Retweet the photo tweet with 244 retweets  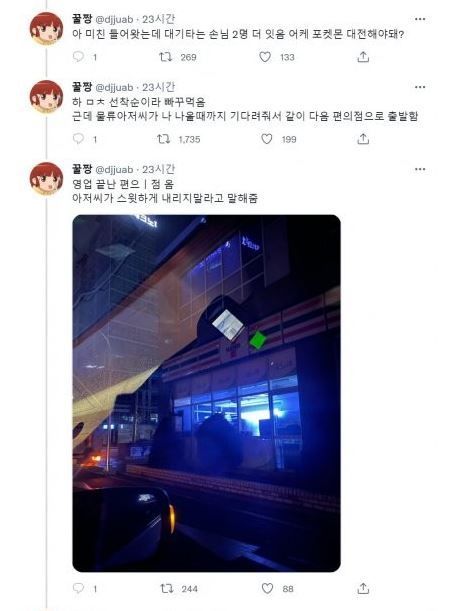point(167,588)
